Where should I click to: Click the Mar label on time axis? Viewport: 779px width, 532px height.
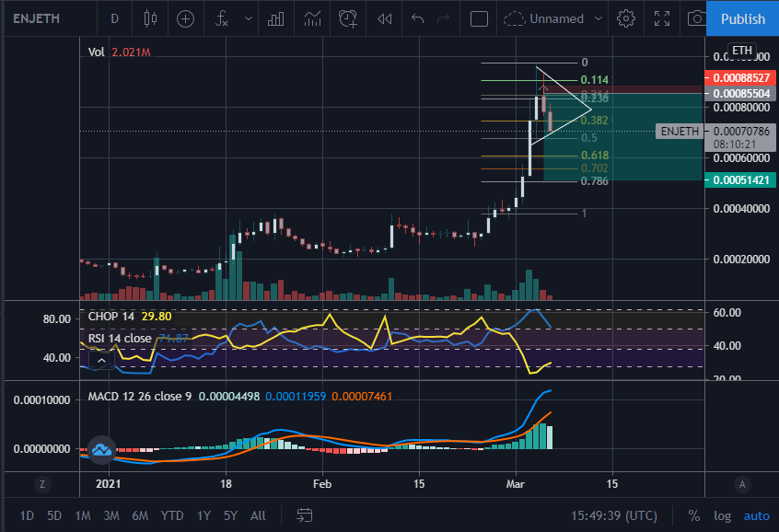point(516,484)
